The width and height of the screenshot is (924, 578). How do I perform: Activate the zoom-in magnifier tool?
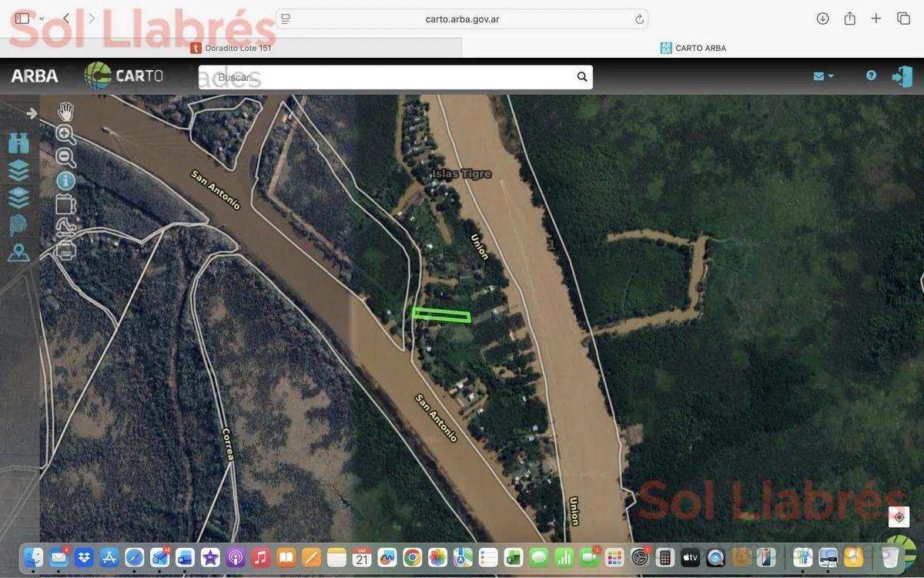(66, 135)
